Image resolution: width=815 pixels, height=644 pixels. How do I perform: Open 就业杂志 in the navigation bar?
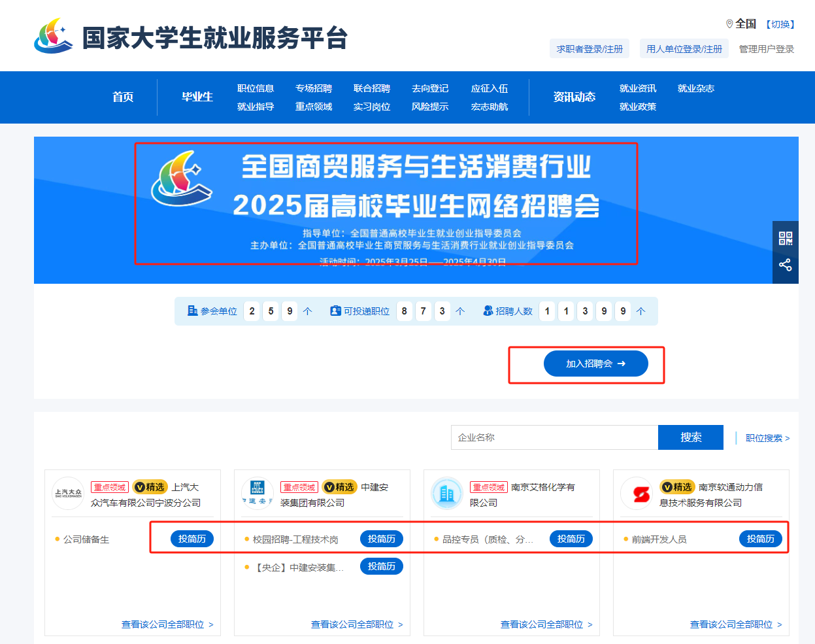click(696, 88)
